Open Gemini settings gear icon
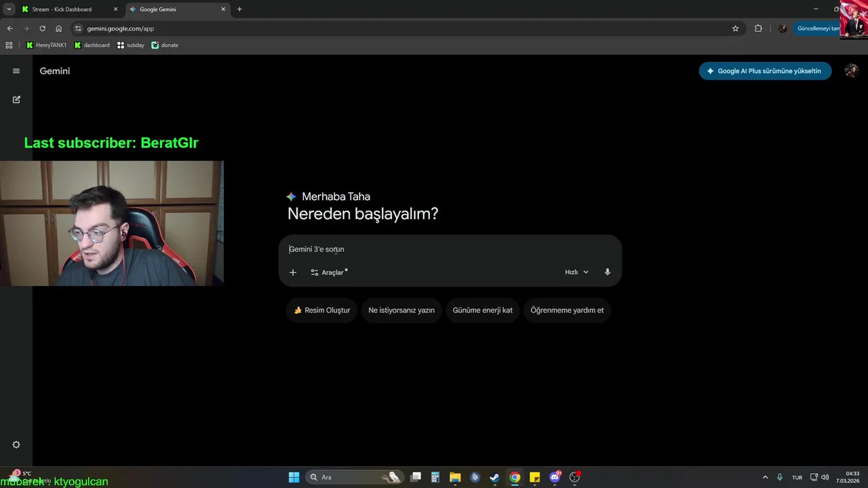 point(16,445)
